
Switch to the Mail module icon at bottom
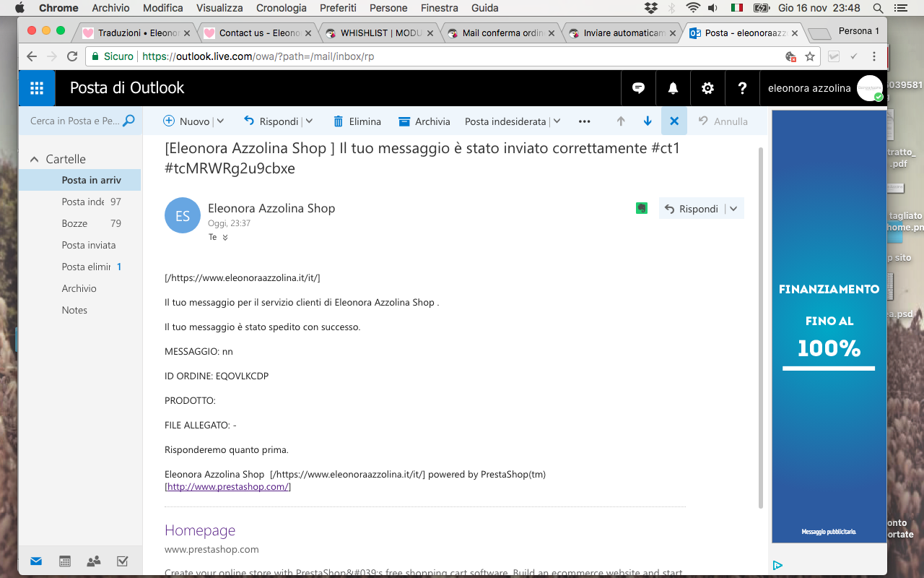pos(36,561)
